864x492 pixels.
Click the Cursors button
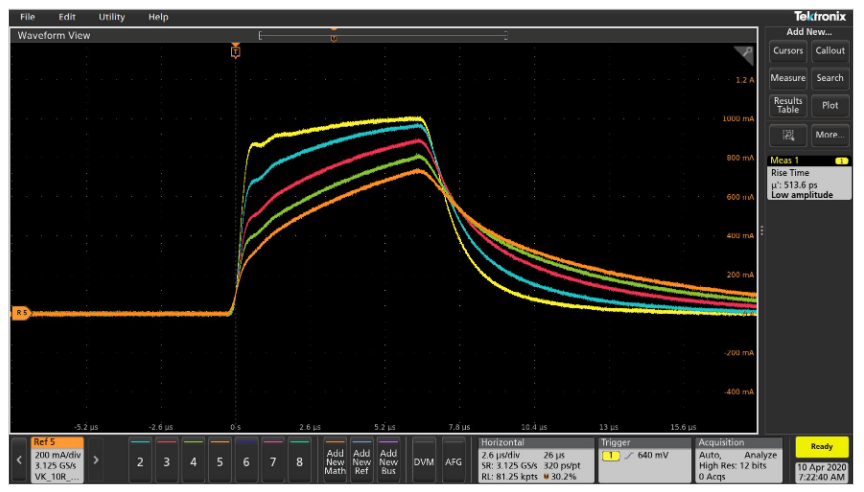[x=788, y=50]
